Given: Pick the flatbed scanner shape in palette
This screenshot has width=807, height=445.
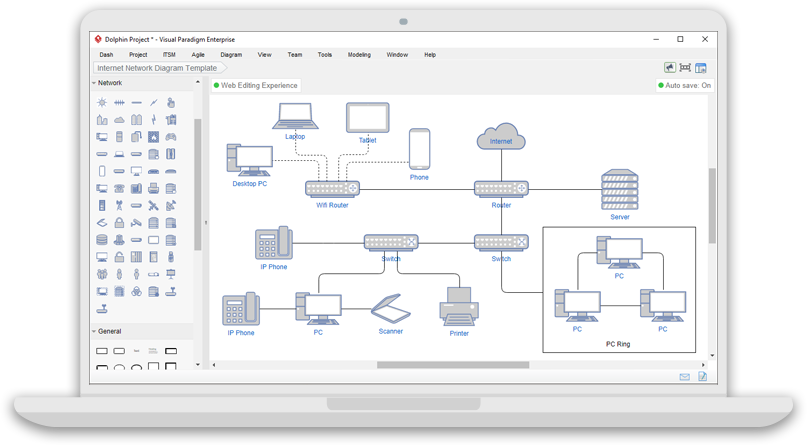Looking at the screenshot, I should coord(102,223).
